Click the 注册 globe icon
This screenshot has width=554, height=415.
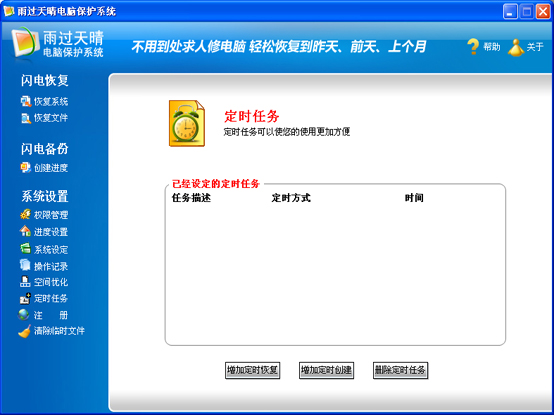(24, 314)
